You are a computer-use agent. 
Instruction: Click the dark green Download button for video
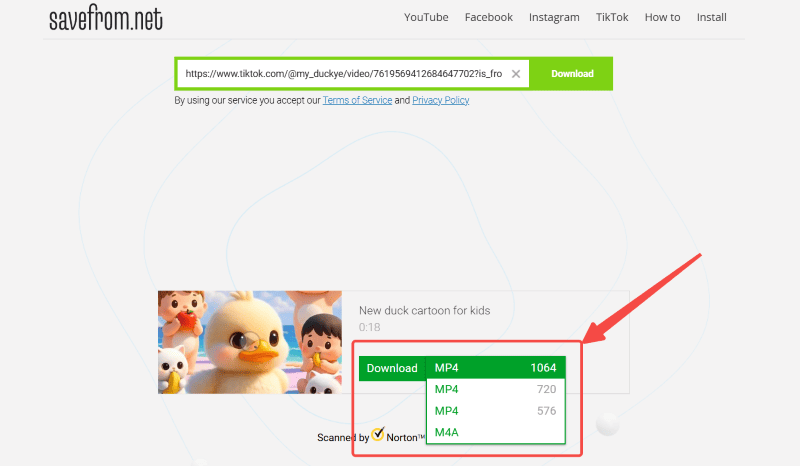pyautogui.click(x=392, y=368)
